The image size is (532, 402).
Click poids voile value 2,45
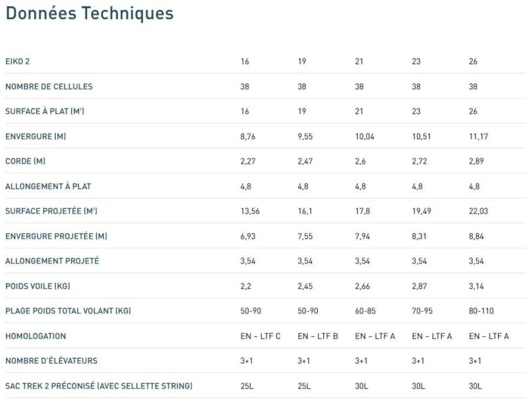(305, 286)
